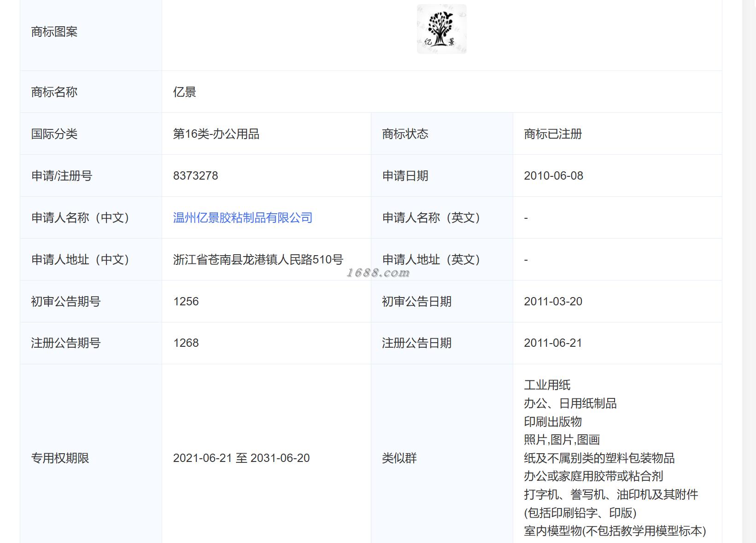Viewport: 756px width, 543px height.
Task: Select the 办公或家庭用胶带或粘合剂 entry
Action: pos(593,476)
